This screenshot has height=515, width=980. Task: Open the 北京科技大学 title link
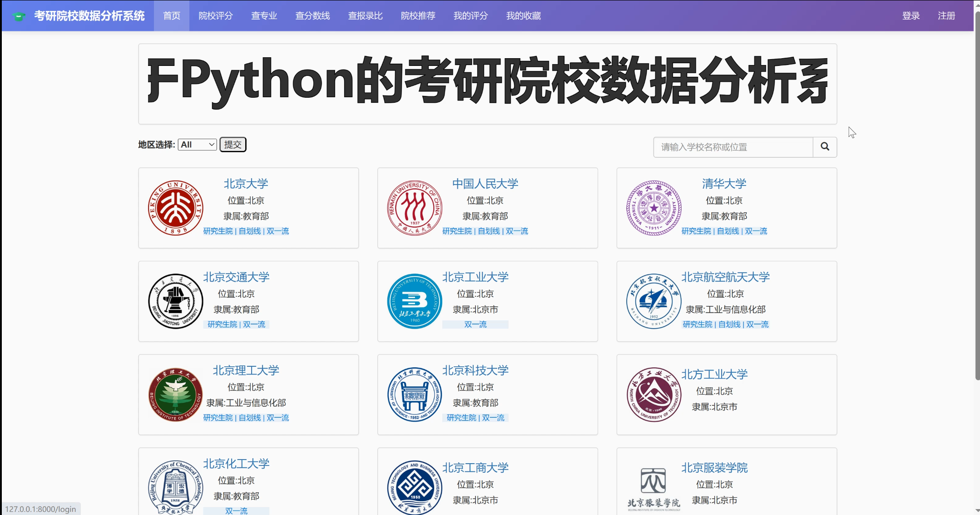[475, 370]
